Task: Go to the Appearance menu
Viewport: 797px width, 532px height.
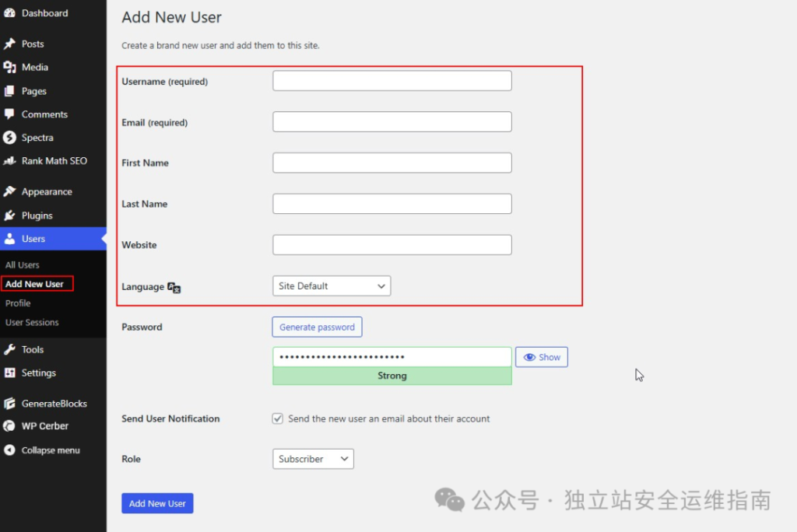Action: tap(54, 191)
